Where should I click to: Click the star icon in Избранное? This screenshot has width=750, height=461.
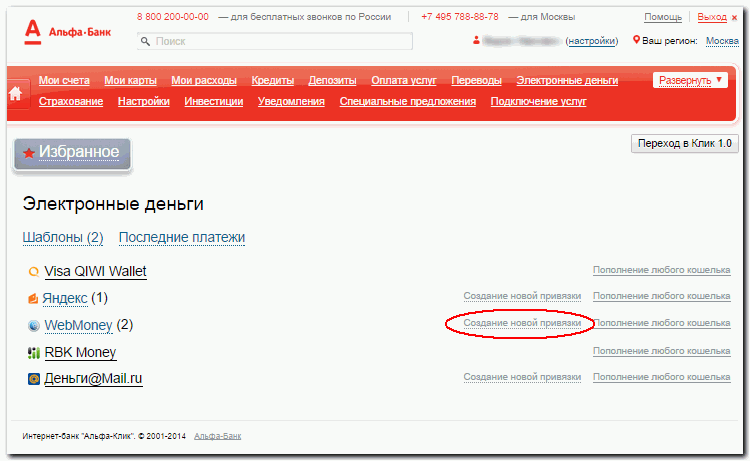coord(29,153)
